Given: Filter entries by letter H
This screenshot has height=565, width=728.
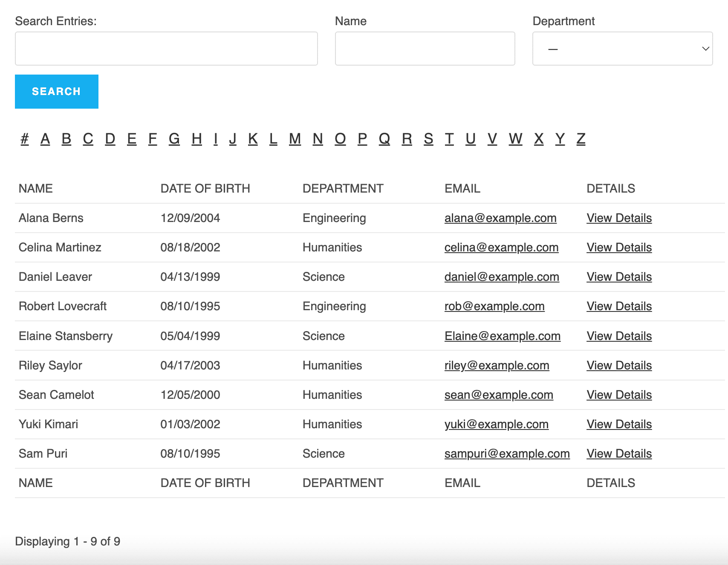Looking at the screenshot, I should point(196,139).
